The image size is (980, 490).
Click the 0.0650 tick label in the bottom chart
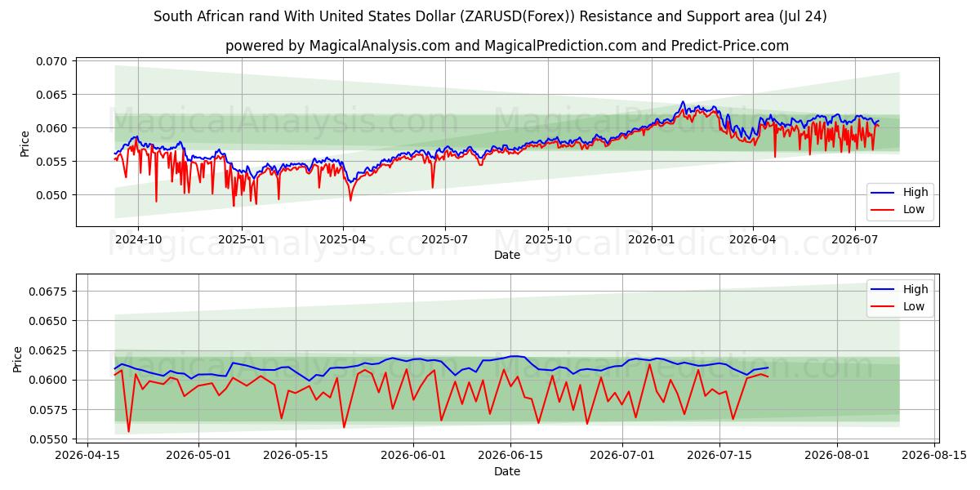point(50,321)
